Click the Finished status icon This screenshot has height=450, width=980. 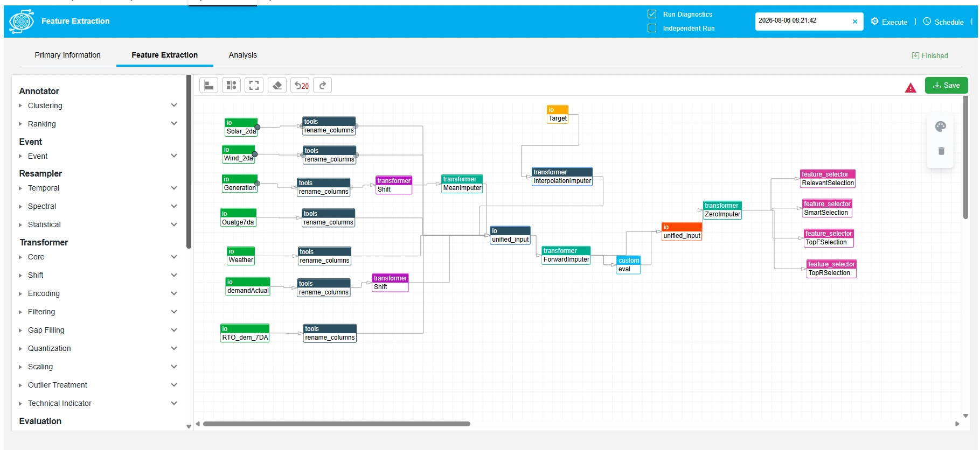coord(915,55)
